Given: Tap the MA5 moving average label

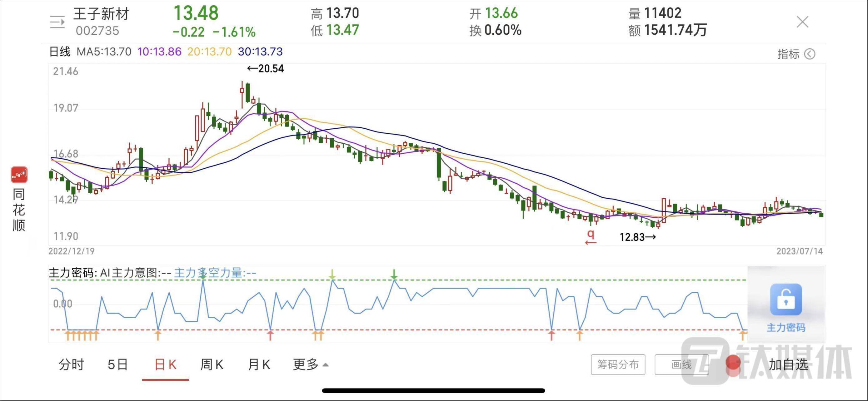Looking at the screenshot, I should (x=104, y=52).
